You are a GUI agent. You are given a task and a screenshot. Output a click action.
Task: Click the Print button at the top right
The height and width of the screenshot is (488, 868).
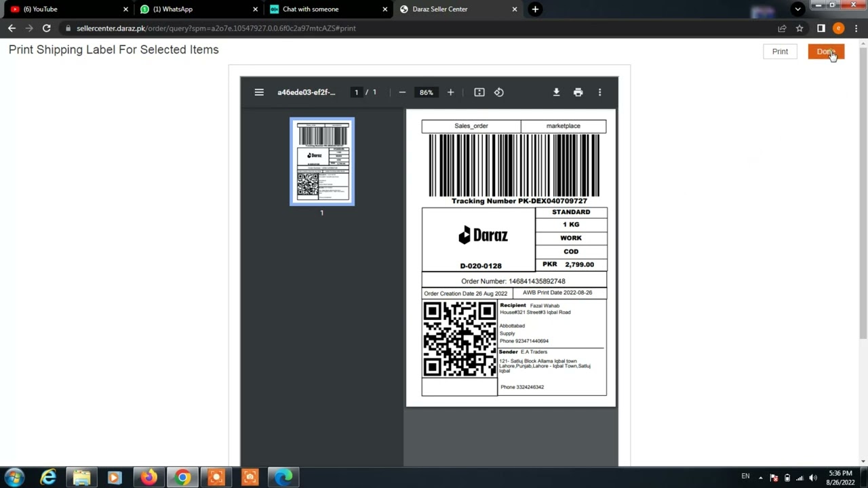pyautogui.click(x=780, y=52)
